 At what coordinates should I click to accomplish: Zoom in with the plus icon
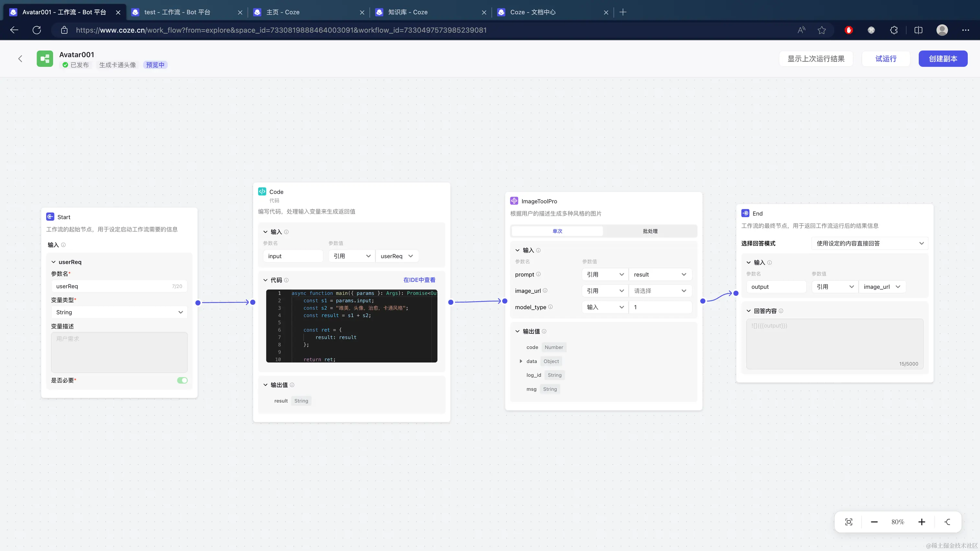[921, 522]
